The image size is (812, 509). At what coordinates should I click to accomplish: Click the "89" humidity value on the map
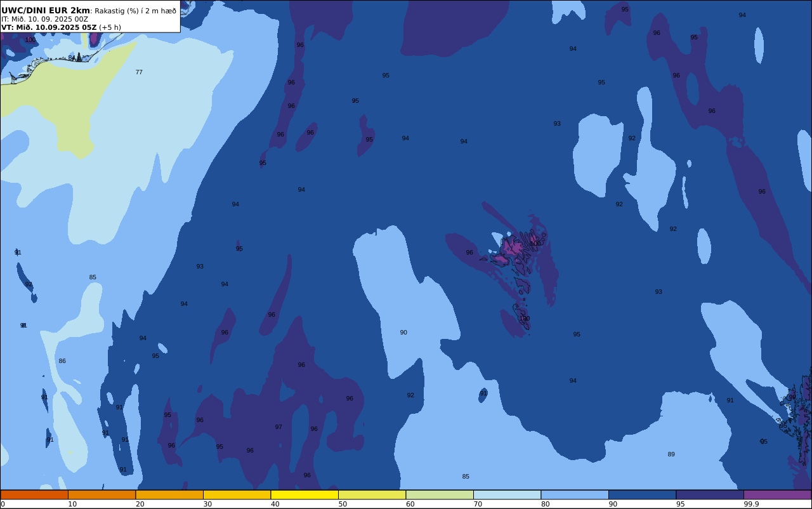pyautogui.click(x=671, y=454)
